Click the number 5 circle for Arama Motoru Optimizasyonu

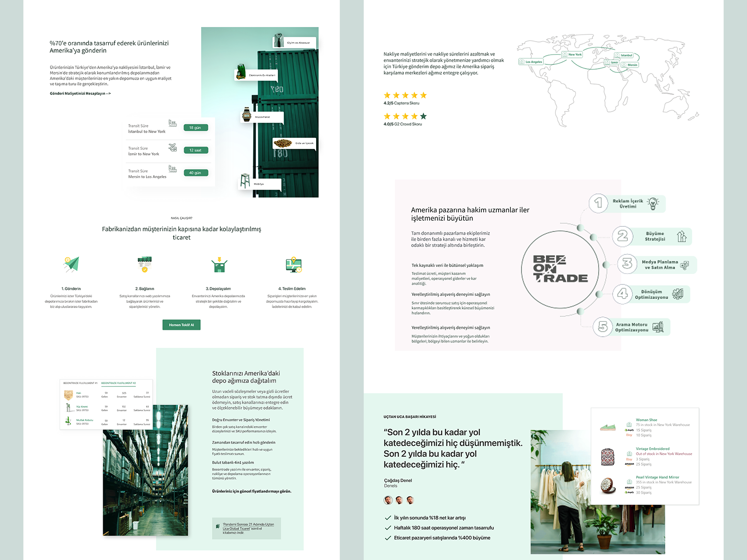(x=603, y=327)
